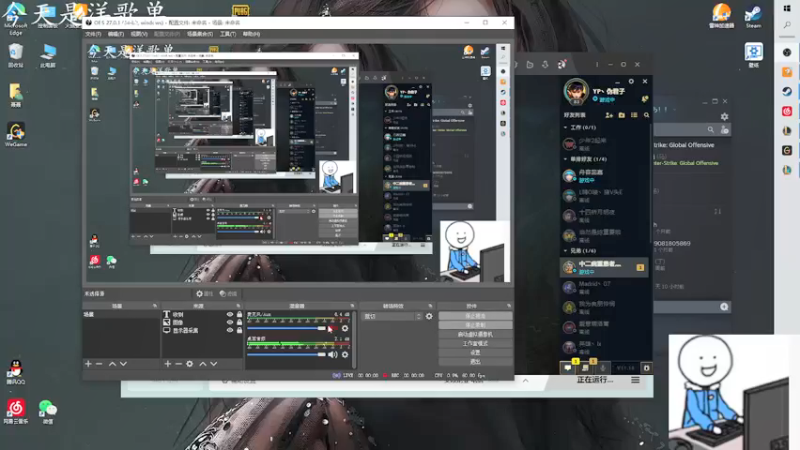
Task: Pop out the controls dock panel
Action: pos(509,306)
